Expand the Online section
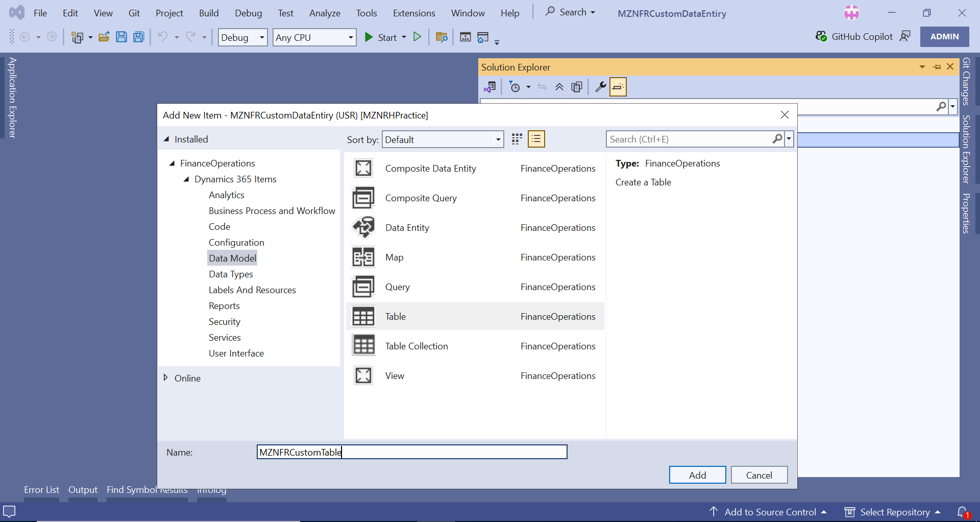The height and width of the screenshot is (522, 980). pyautogui.click(x=165, y=378)
